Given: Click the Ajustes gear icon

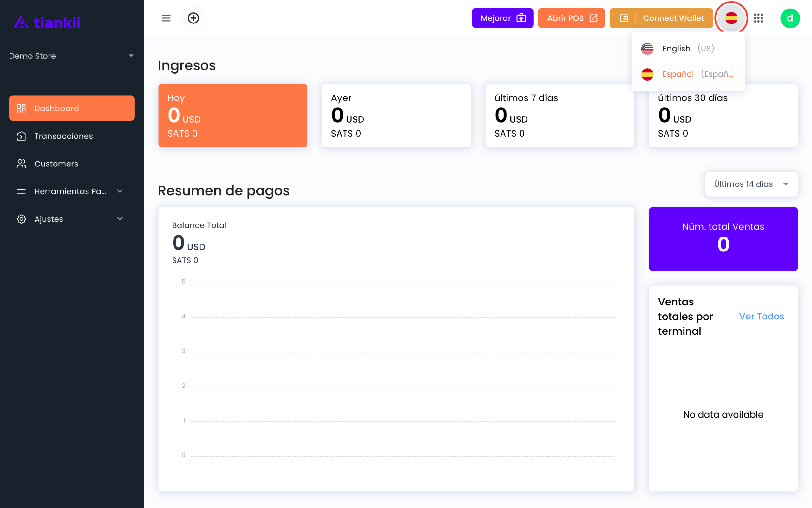Looking at the screenshot, I should [x=22, y=219].
